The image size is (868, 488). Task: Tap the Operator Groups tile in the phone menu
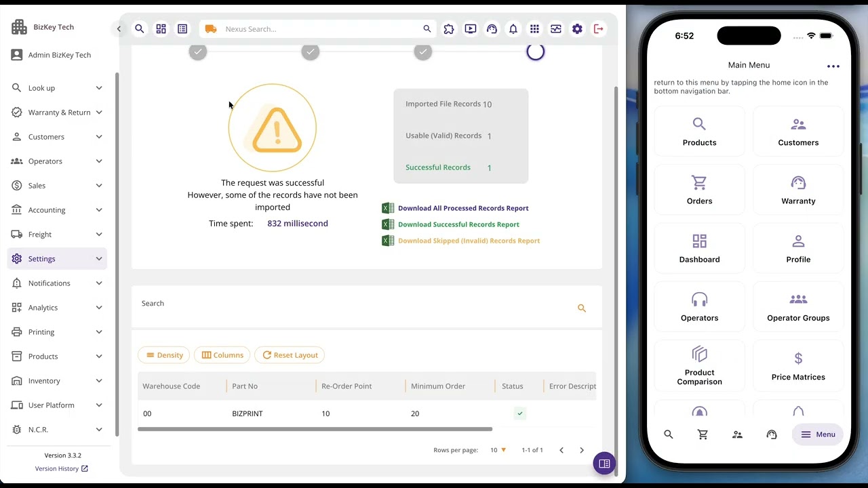(798, 307)
